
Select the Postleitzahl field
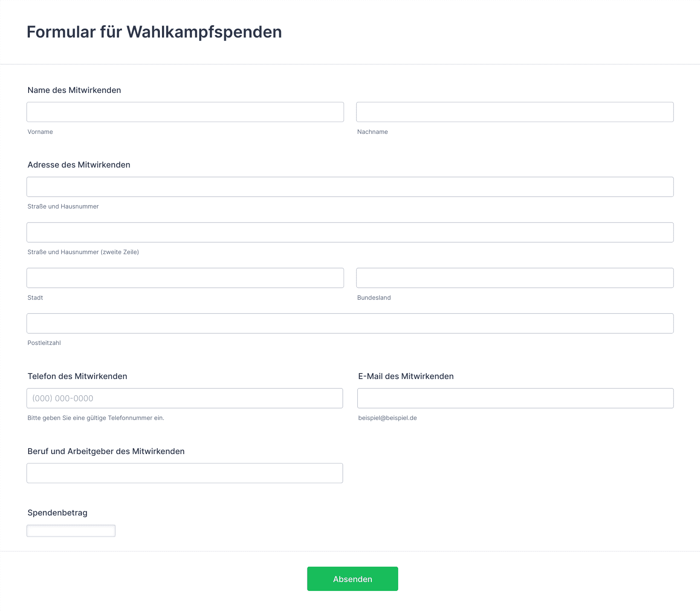(x=350, y=324)
